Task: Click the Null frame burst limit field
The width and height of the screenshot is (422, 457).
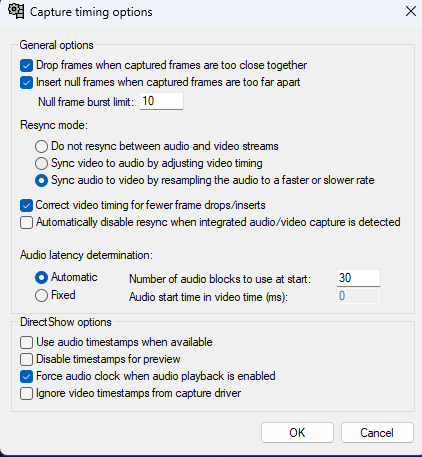Action: tap(161, 101)
